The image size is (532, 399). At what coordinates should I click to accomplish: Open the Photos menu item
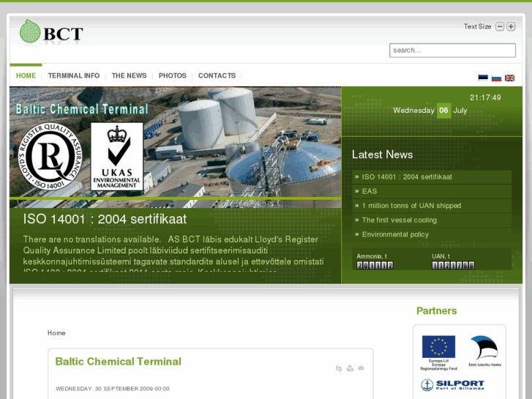[x=173, y=75]
